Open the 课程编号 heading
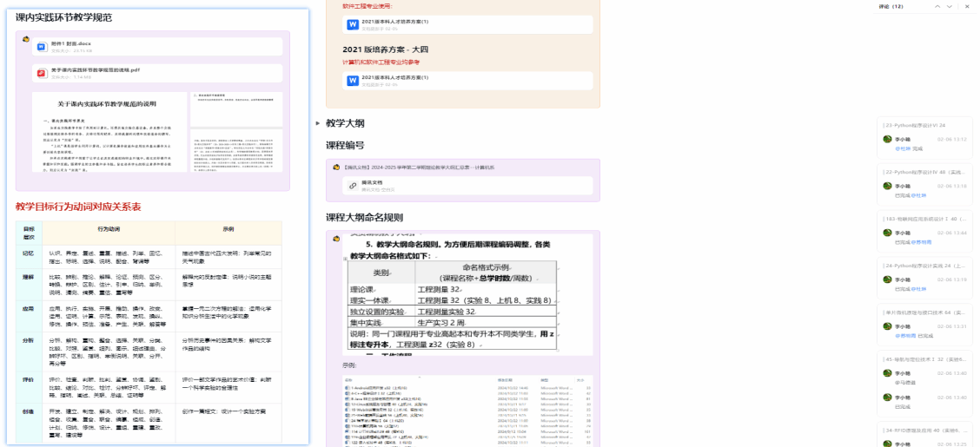 click(x=345, y=145)
